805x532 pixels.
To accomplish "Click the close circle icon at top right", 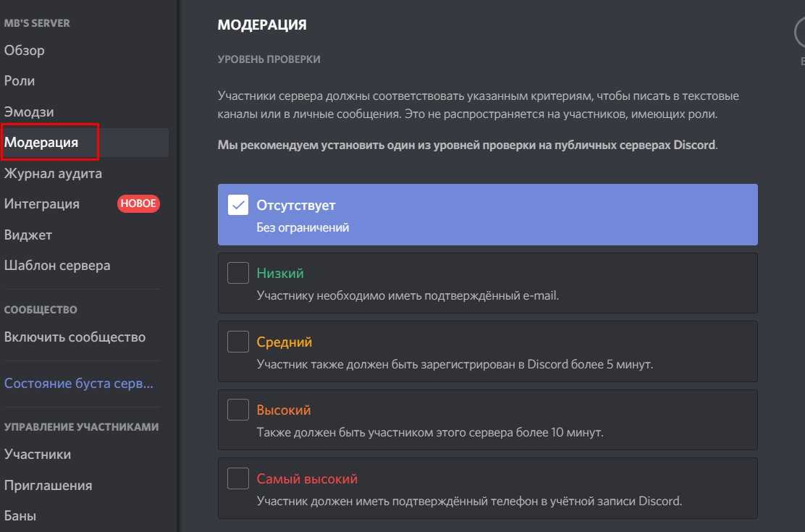I will point(800,35).
